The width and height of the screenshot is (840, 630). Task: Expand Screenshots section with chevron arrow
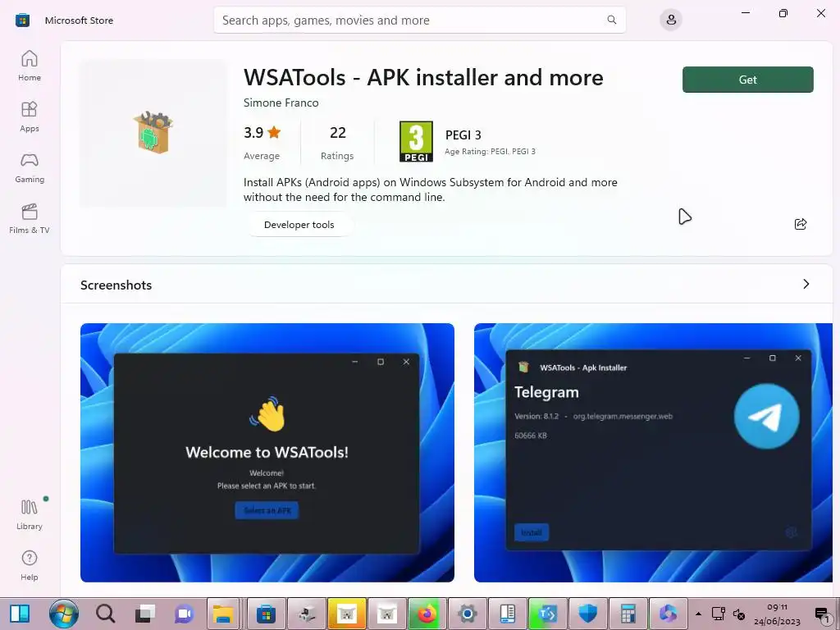click(x=806, y=284)
